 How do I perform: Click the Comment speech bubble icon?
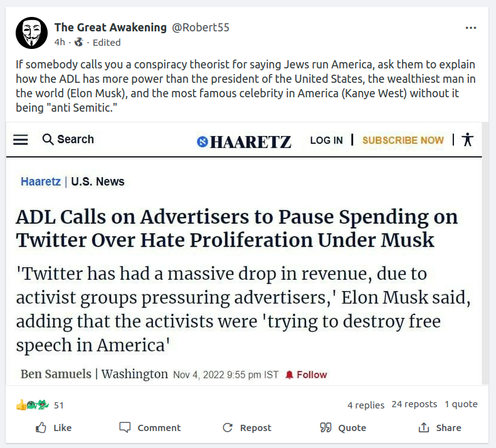click(125, 428)
